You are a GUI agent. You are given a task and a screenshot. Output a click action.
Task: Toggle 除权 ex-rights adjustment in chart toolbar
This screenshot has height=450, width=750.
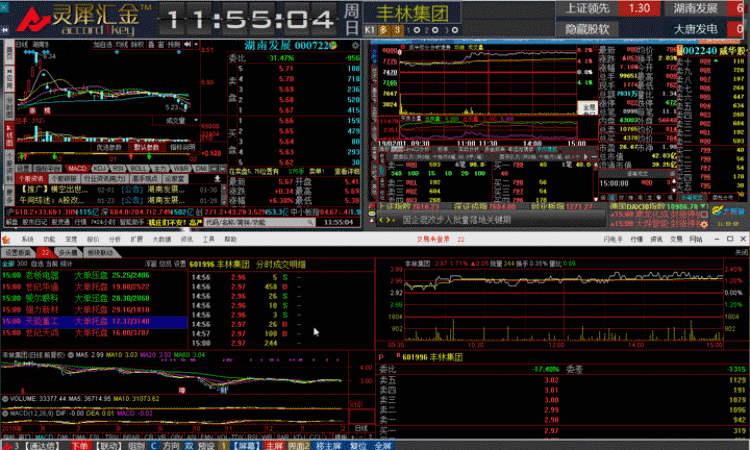pyautogui.click(x=137, y=44)
